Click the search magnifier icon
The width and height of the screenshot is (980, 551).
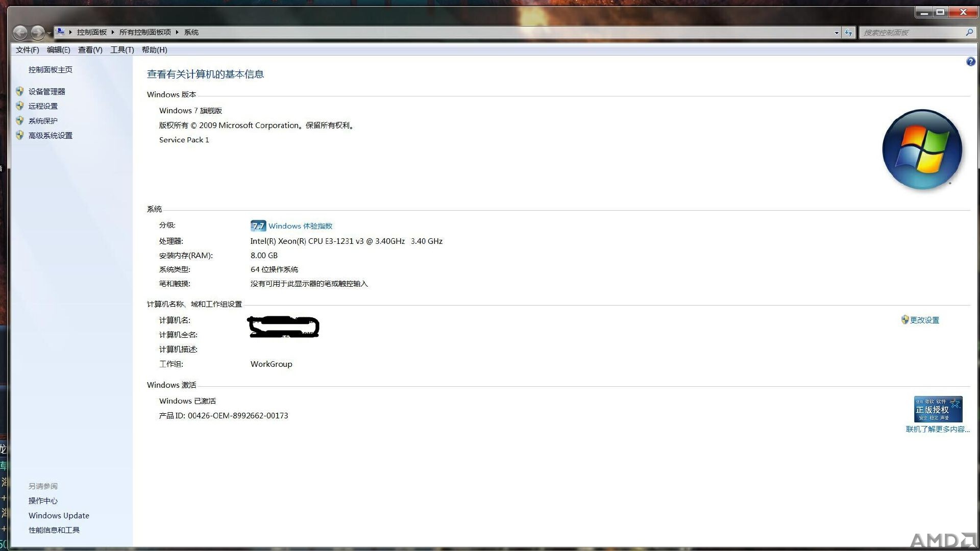[x=969, y=32]
